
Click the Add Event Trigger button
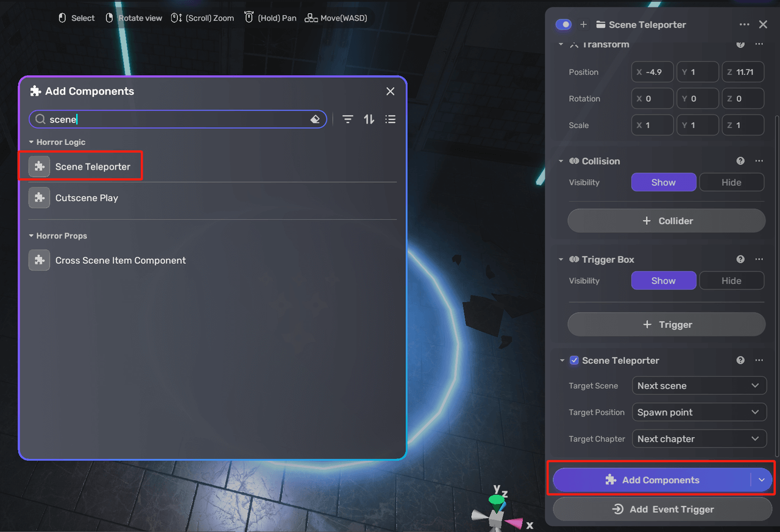point(662,509)
